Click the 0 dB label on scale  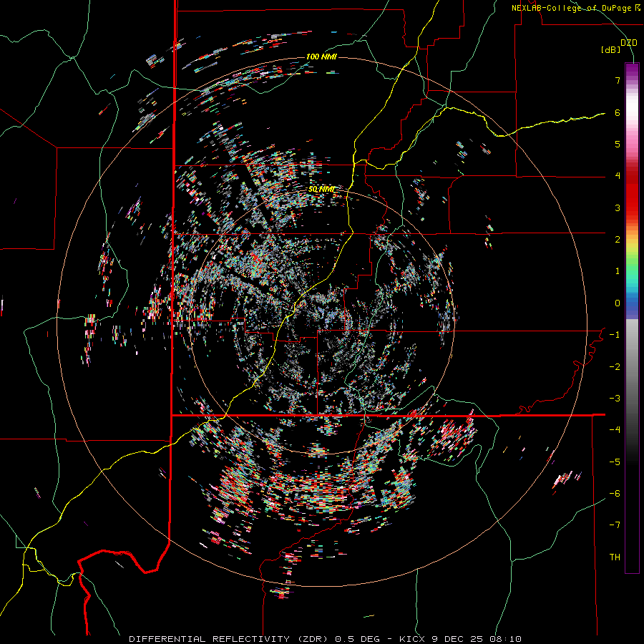pyautogui.click(x=618, y=303)
